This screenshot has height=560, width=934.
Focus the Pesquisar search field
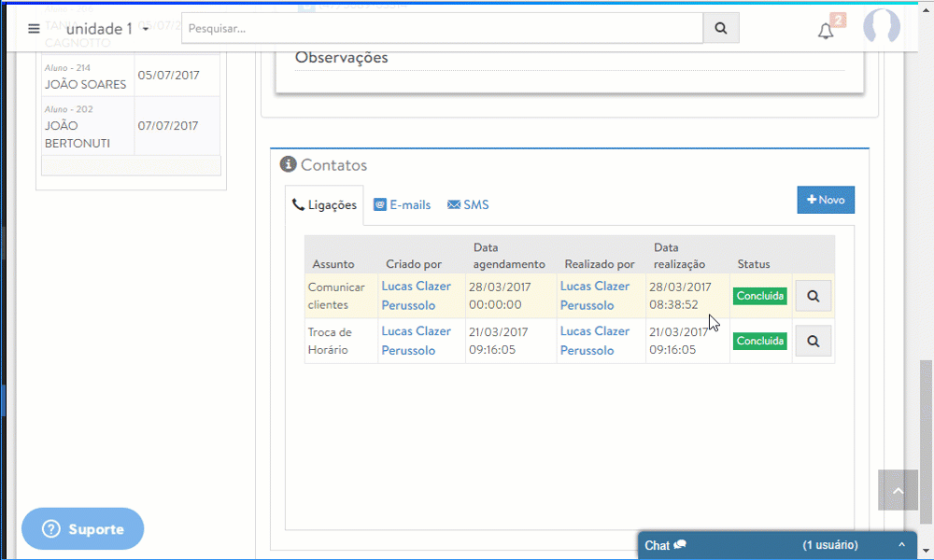[x=442, y=28]
